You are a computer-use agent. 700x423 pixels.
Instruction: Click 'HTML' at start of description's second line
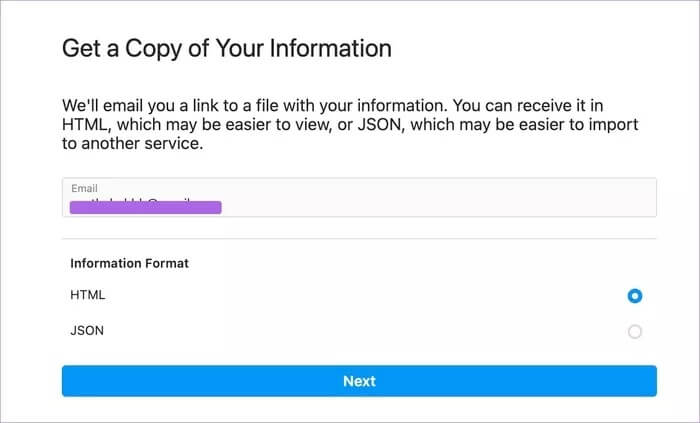point(86,124)
